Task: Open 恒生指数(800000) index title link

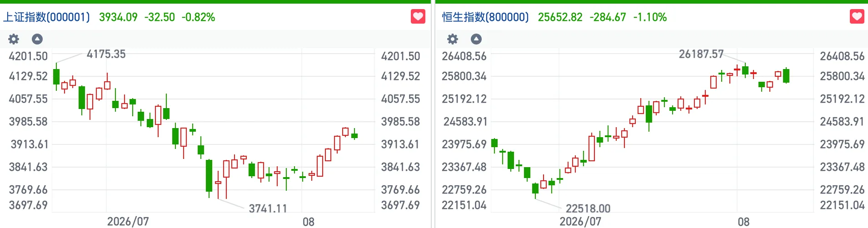Action: (485, 17)
